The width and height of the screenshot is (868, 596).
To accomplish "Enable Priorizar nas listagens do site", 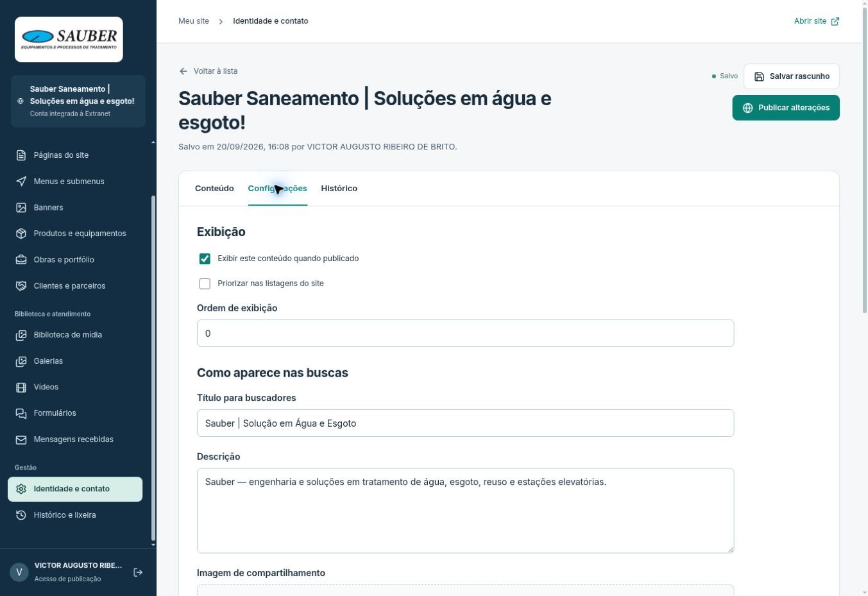I will pos(205,284).
